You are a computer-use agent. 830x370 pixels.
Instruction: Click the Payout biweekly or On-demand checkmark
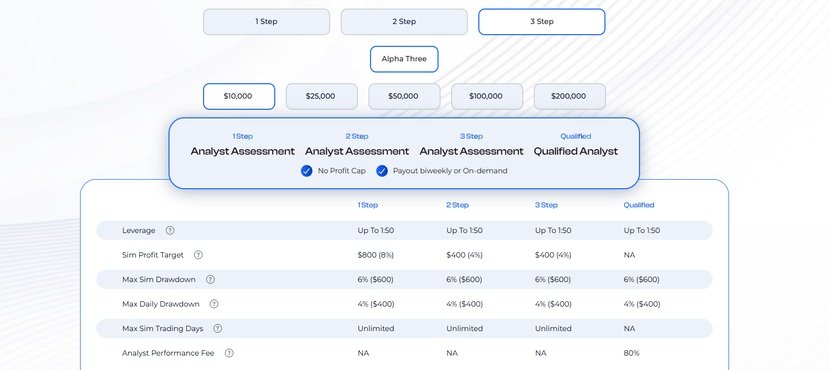tap(382, 171)
